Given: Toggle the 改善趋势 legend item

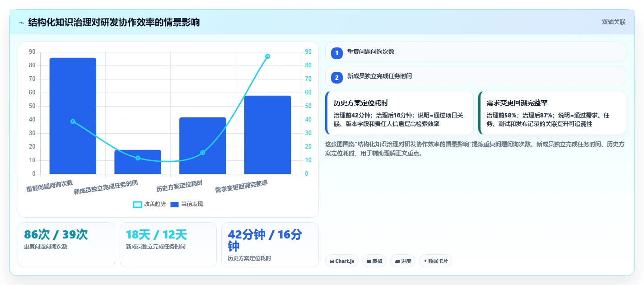Looking at the screenshot, I should point(150,204).
